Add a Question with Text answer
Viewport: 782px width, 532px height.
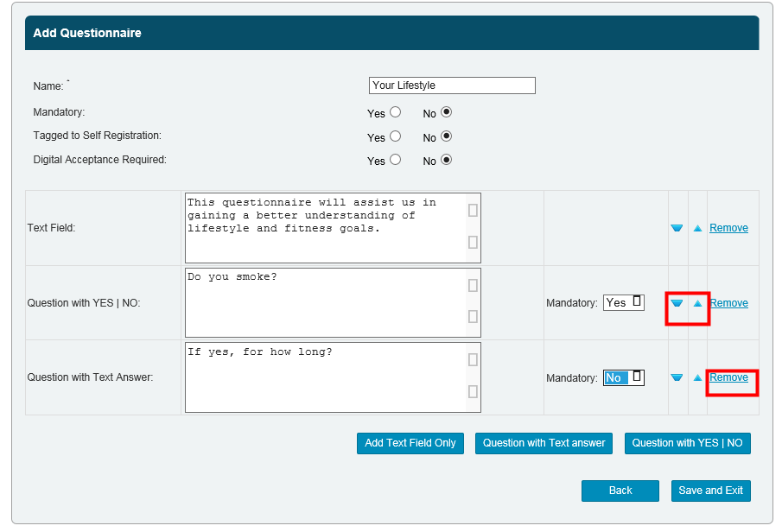tap(544, 443)
